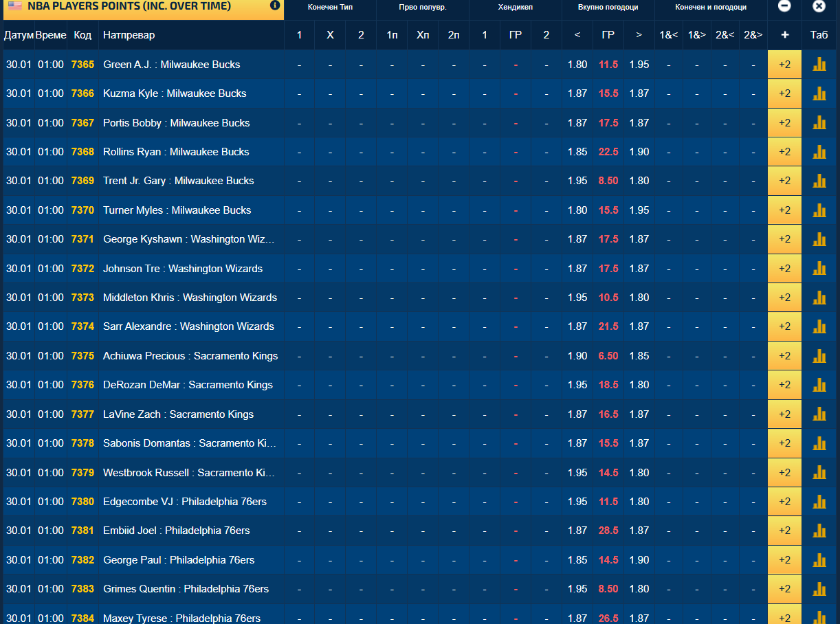Select over 8.50 odds 1.80 for Trent Jr. Gary
The width and height of the screenshot is (840, 624).
[x=639, y=181]
